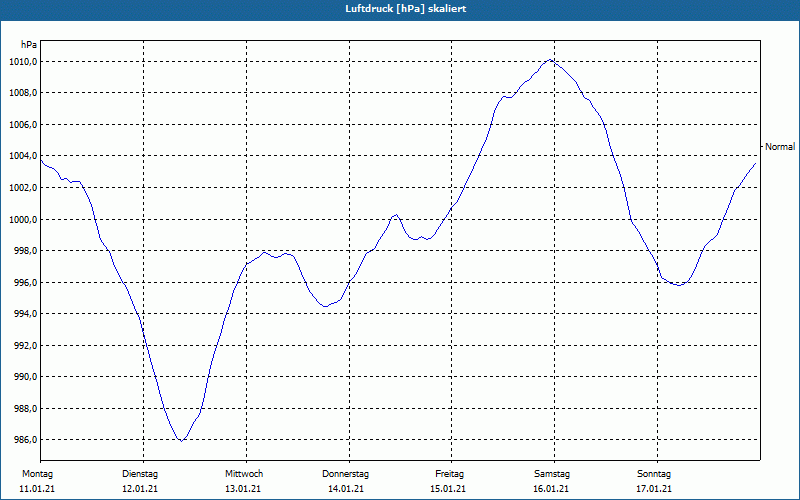Click the 992,0 axis value
The image size is (800, 500).
[x=24, y=345]
